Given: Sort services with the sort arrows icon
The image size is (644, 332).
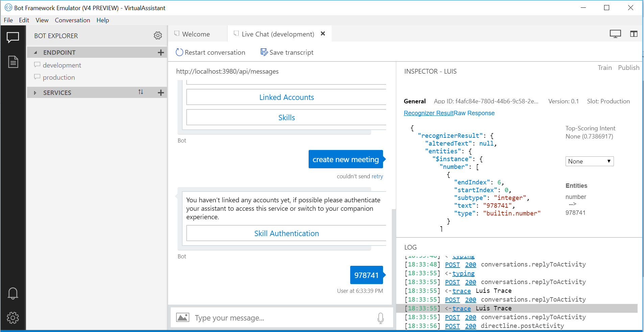Looking at the screenshot, I should click(141, 92).
